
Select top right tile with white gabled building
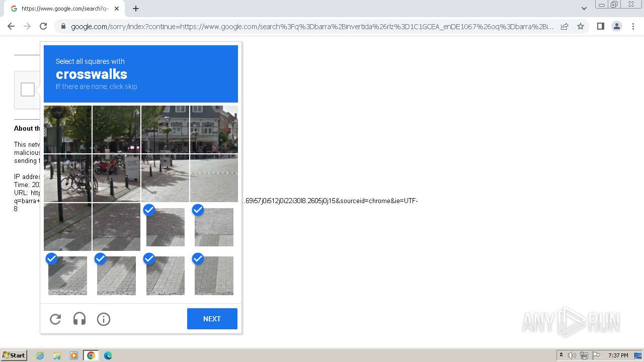click(x=214, y=129)
